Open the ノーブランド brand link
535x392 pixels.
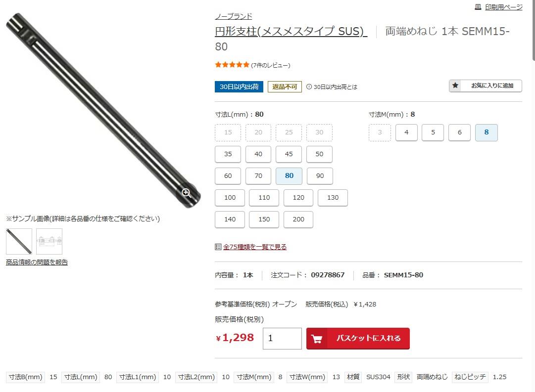tap(234, 16)
